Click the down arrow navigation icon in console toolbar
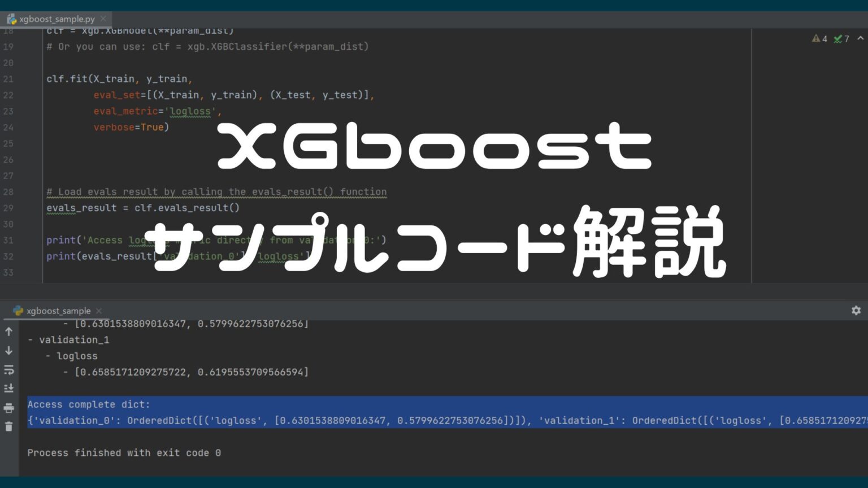The height and width of the screenshot is (488, 868). pyautogui.click(x=8, y=350)
